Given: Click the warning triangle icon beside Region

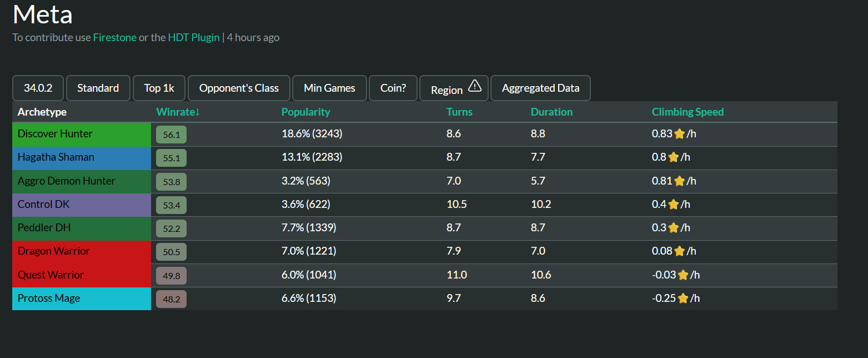Looking at the screenshot, I should [x=475, y=86].
